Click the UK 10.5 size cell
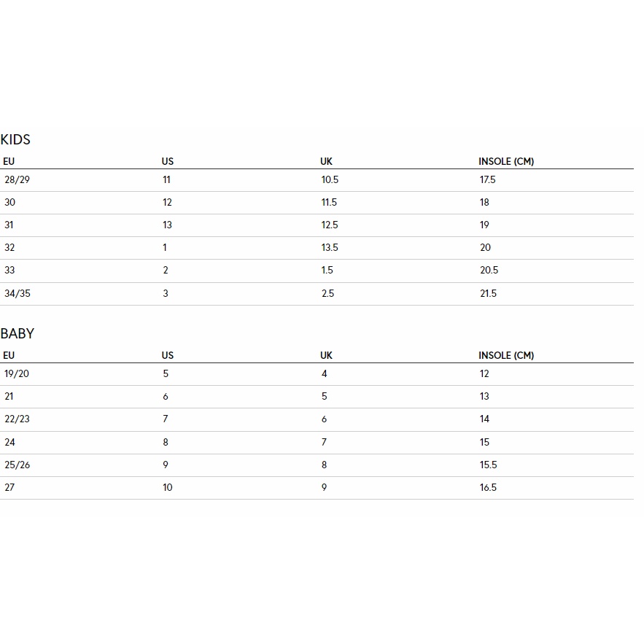The width and height of the screenshot is (644, 644). coord(330,180)
